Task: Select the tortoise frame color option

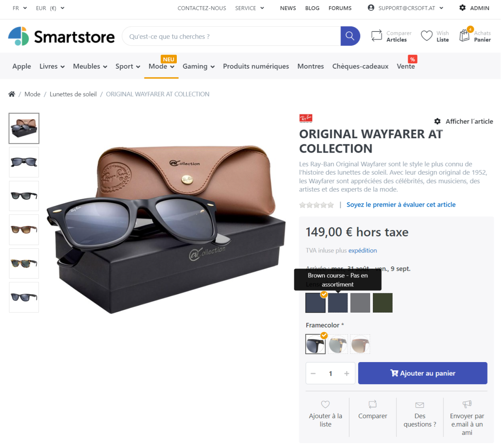Action: pos(338,344)
